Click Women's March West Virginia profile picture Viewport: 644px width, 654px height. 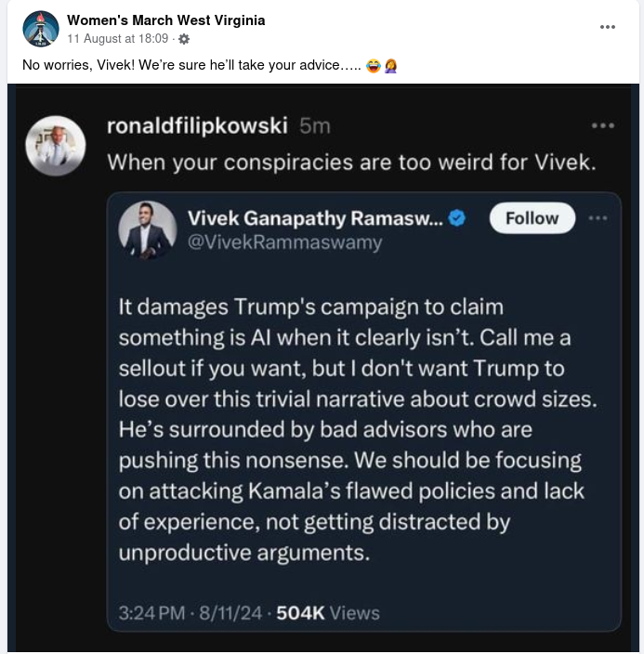(x=40, y=29)
